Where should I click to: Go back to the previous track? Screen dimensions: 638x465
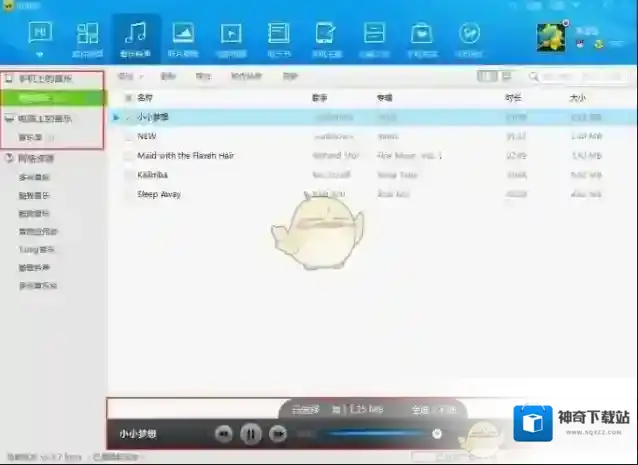(x=224, y=433)
